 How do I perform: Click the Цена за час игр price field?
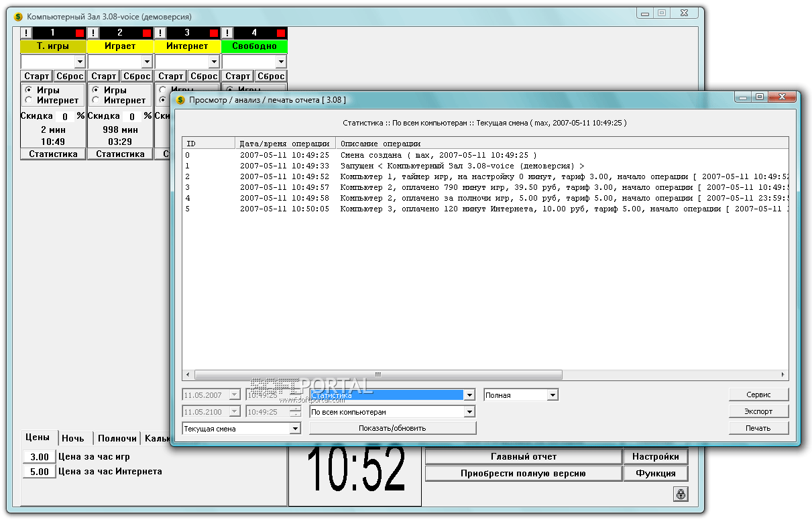point(40,457)
